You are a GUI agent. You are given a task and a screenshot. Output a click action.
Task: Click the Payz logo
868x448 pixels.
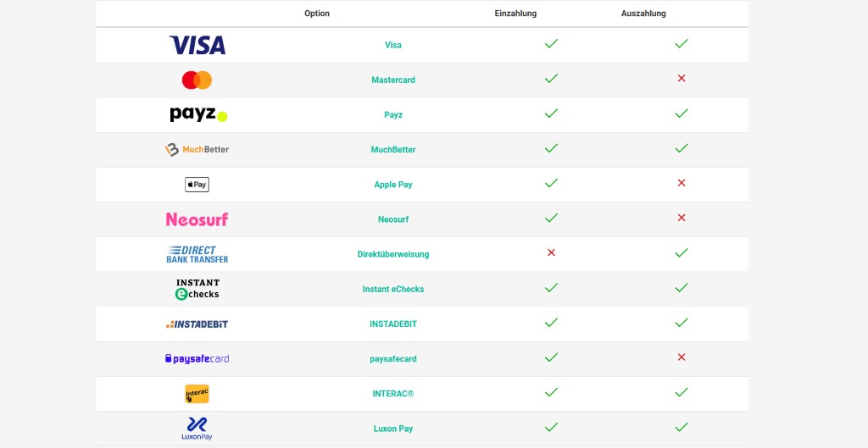198,114
